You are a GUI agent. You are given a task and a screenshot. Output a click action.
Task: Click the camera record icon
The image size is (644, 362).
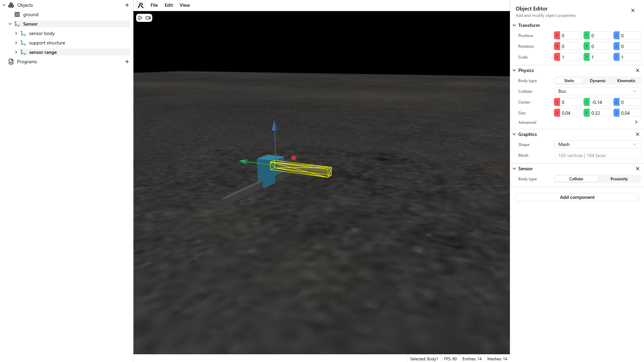click(148, 18)
